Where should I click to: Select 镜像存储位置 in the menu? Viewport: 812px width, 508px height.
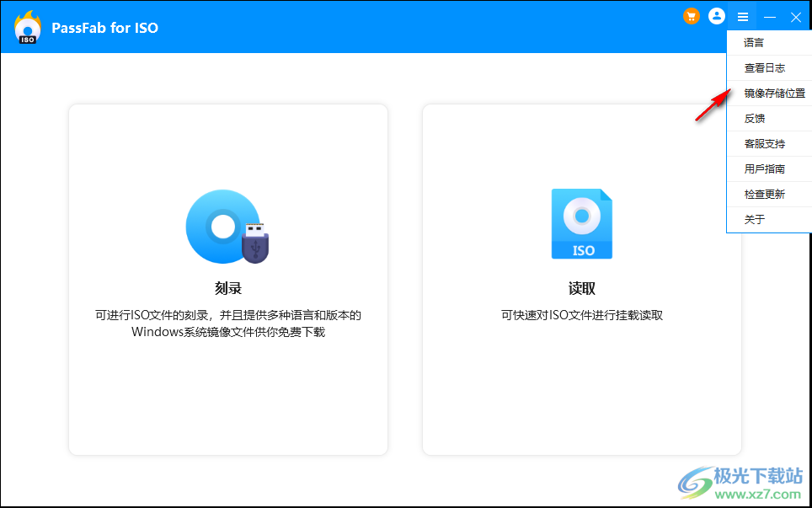click(x=770, y=94)
